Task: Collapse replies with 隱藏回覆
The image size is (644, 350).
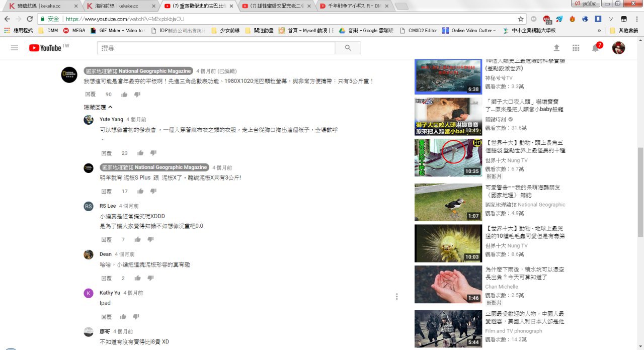Action: [x=98, y=107]
